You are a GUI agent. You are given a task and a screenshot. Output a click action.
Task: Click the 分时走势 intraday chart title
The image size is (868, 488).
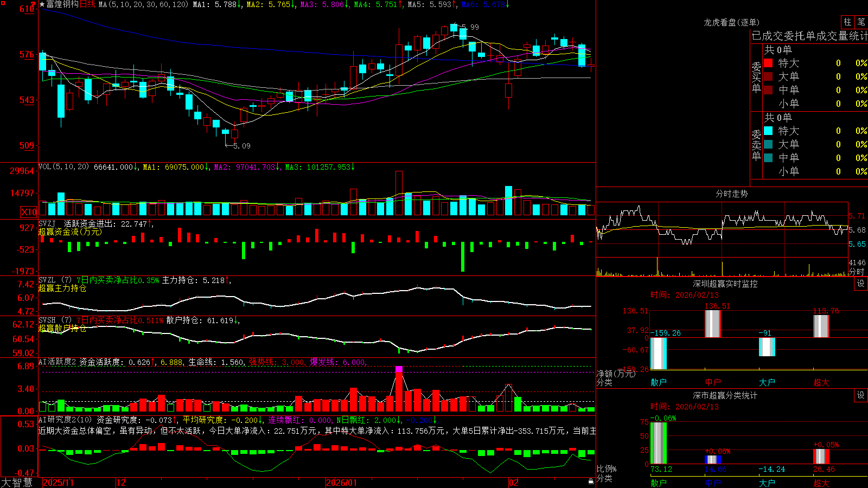731,194
